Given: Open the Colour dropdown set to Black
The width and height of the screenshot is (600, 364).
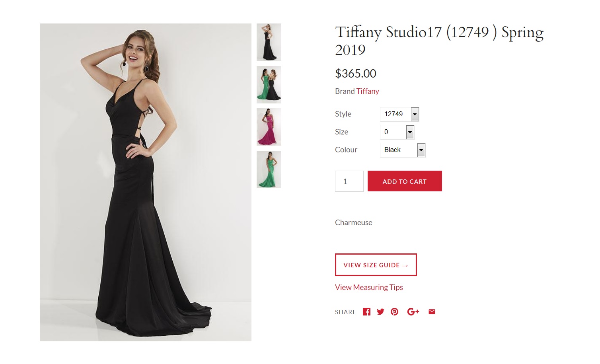Looking at the screenshot, I should tap(403, 150).
